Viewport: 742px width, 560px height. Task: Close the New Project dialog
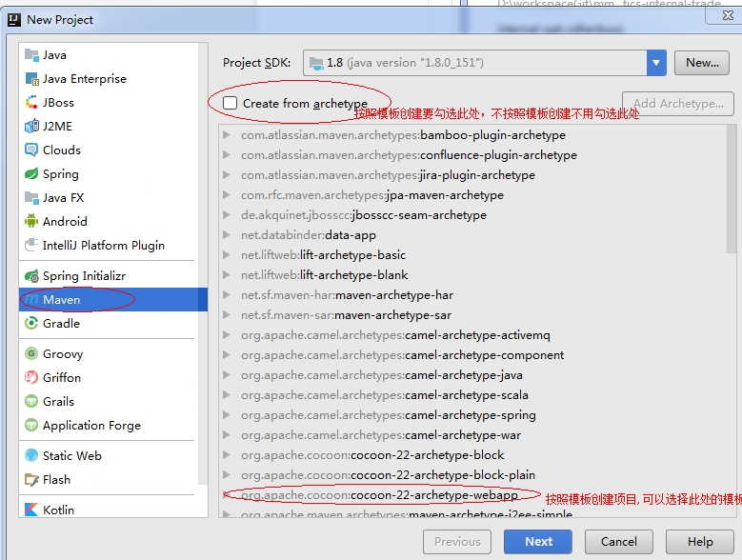(x=728, y=15)
